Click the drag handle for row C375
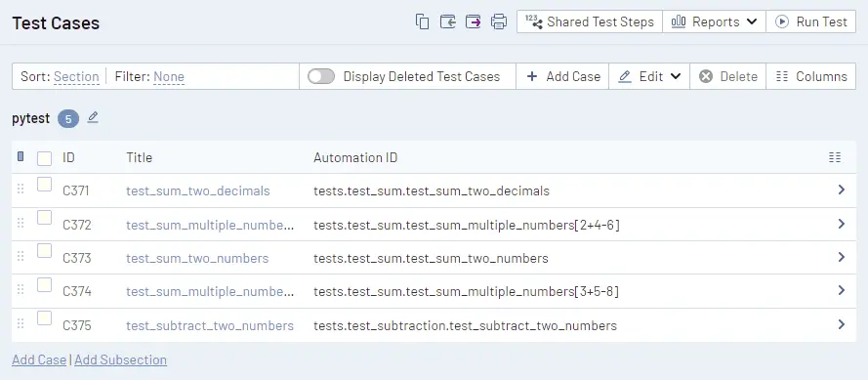868x380 pixels. [21, 323]
